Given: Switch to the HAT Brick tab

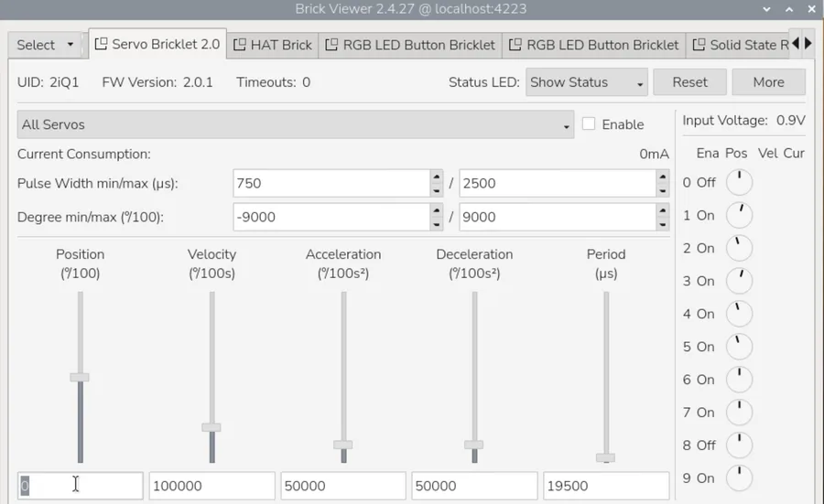Looking at the screenshot, I should coord(273,45).
